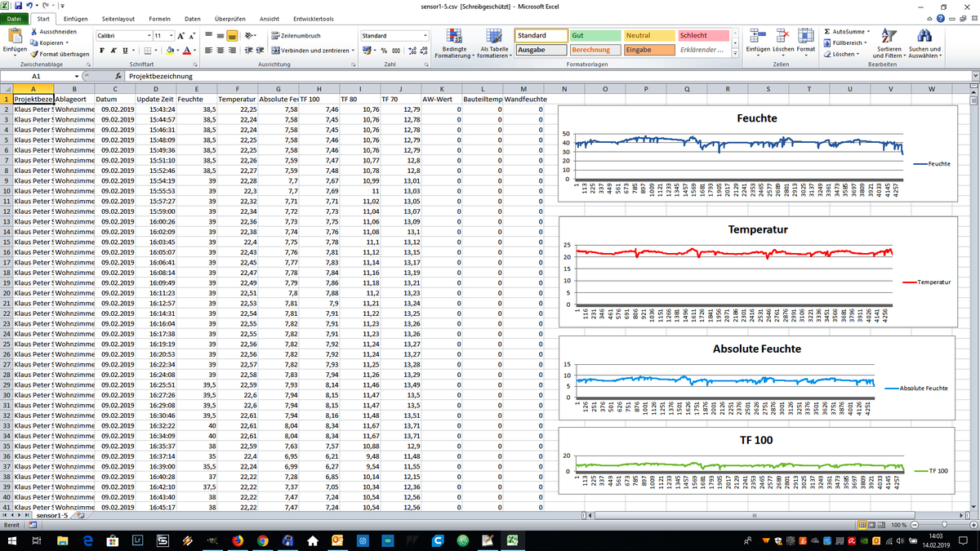
Task: Select the Feuchte chart
Action: click(756, 155)
